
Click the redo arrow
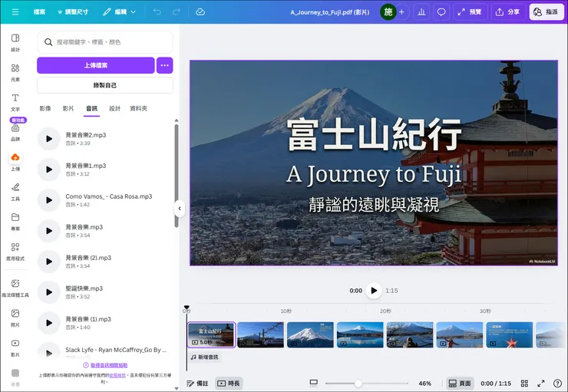click(177, 12)
